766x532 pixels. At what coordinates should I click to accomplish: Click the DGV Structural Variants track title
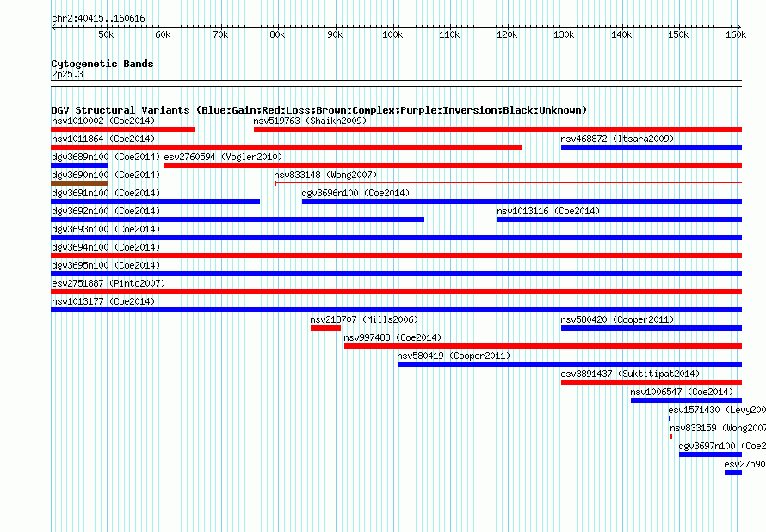pyautogui.click(x=319, y=110)
